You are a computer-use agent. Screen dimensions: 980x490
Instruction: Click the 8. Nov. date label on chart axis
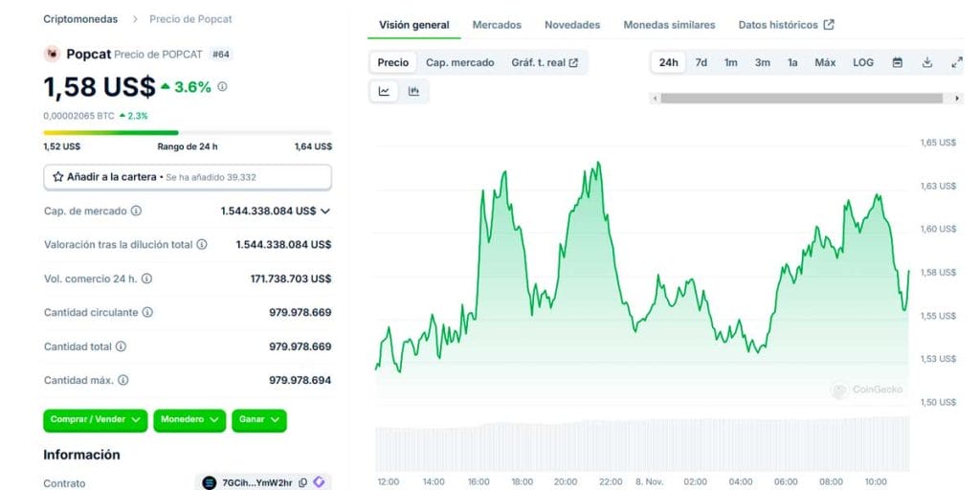pyautogui.click(x=651, y=482)
